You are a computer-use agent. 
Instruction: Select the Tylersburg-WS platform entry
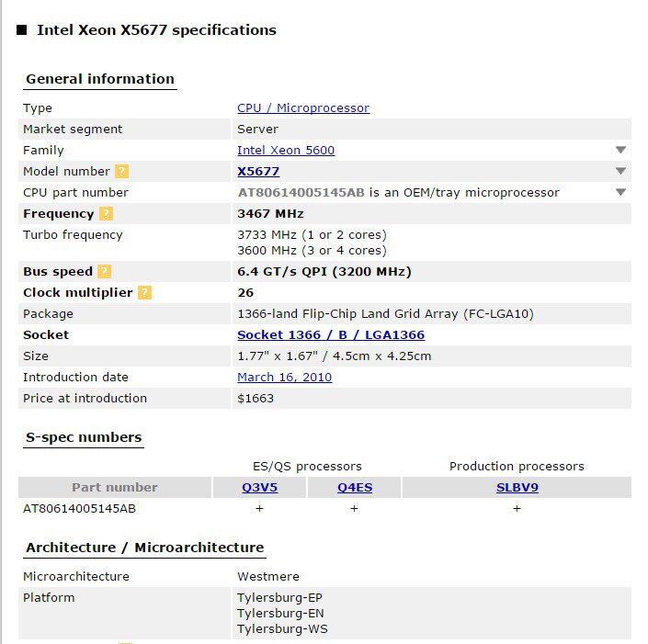(x=283, y=628)
